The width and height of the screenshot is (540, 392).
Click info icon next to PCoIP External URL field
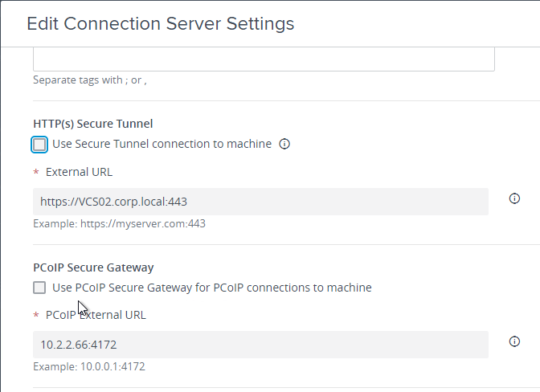click(x=514, y=341)
